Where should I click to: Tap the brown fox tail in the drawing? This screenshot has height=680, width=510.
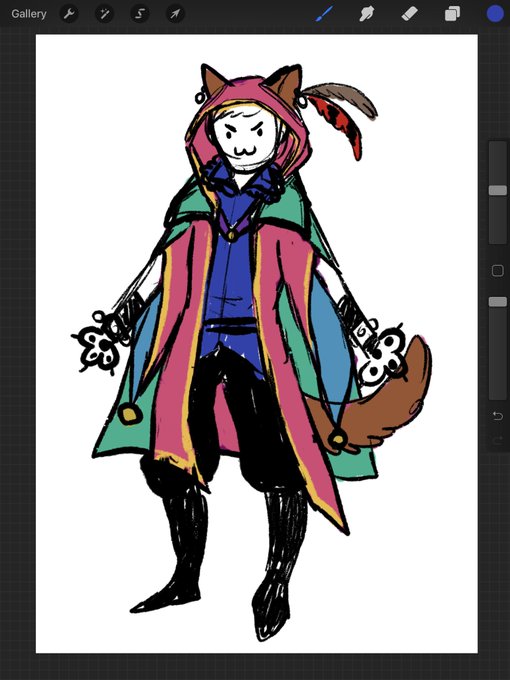pos(382,403)
